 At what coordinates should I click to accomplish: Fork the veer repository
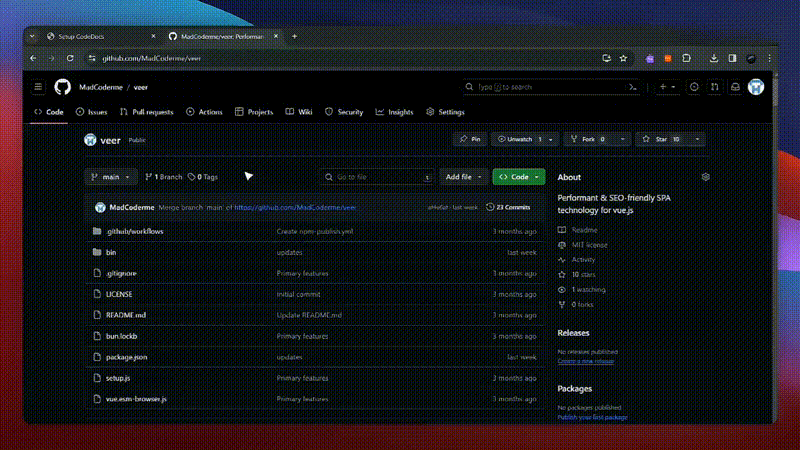pos(589,139)
